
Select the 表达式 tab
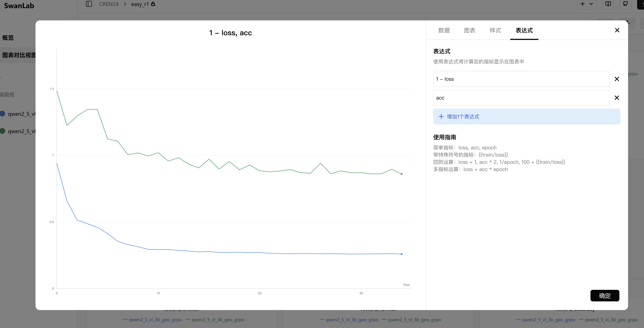coord(524,30)
